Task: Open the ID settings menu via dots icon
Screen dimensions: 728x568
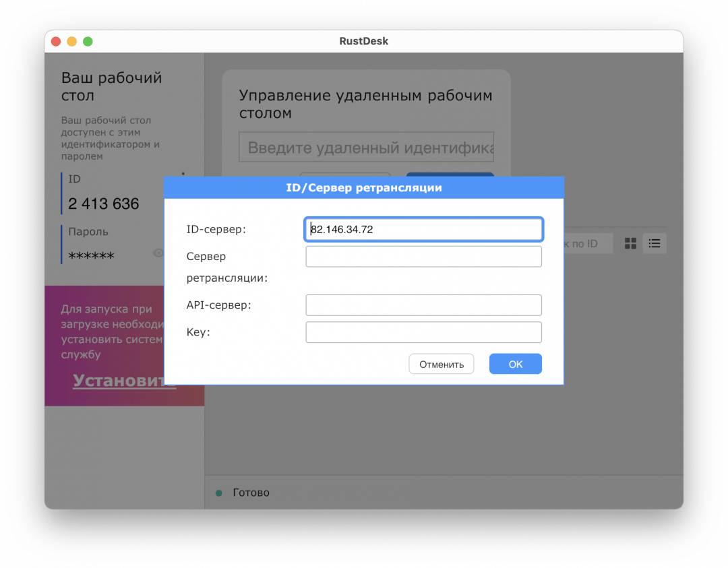Action: 183,175
